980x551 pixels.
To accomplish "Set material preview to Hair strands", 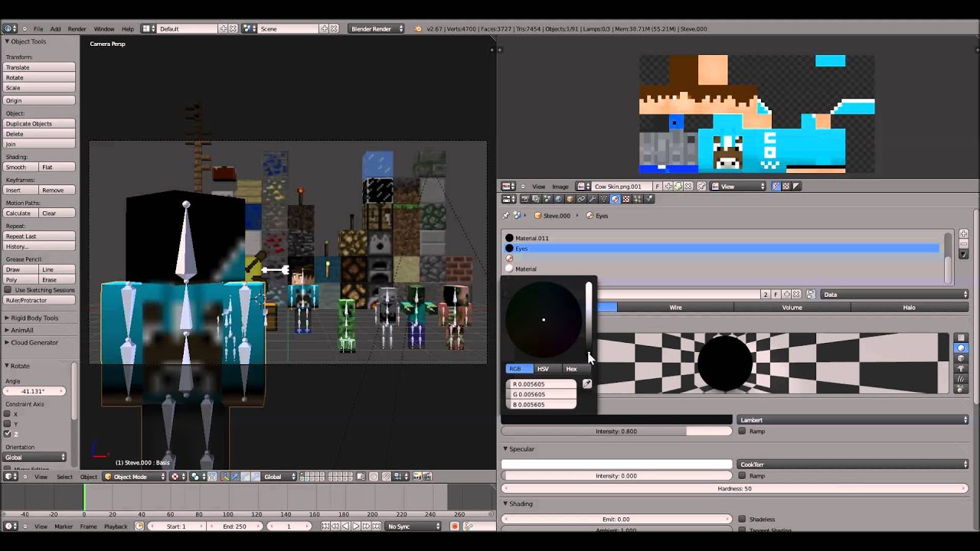I will coord(961,378).
